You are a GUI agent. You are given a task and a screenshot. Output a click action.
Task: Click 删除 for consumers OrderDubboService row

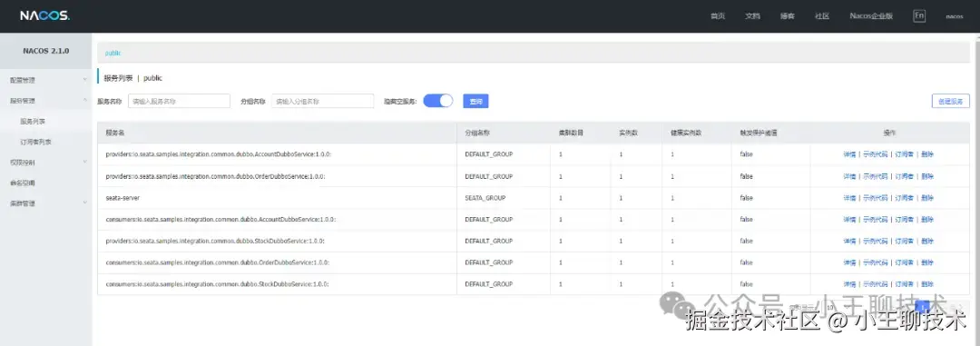pos(926,262)
